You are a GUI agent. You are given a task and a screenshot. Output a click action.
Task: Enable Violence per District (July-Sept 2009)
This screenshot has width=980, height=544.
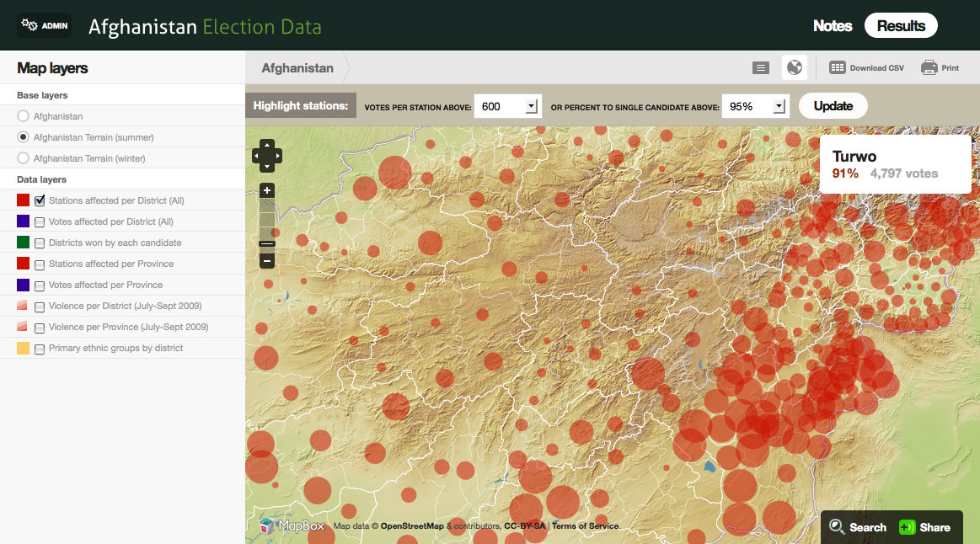pyautogui.click(x=40, y=307)
